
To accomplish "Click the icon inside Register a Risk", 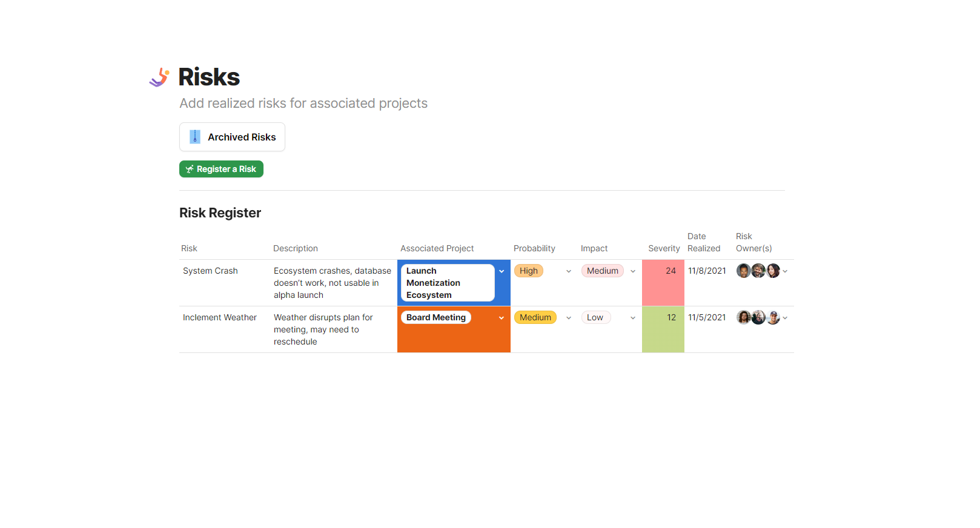I will coord(190,169).
